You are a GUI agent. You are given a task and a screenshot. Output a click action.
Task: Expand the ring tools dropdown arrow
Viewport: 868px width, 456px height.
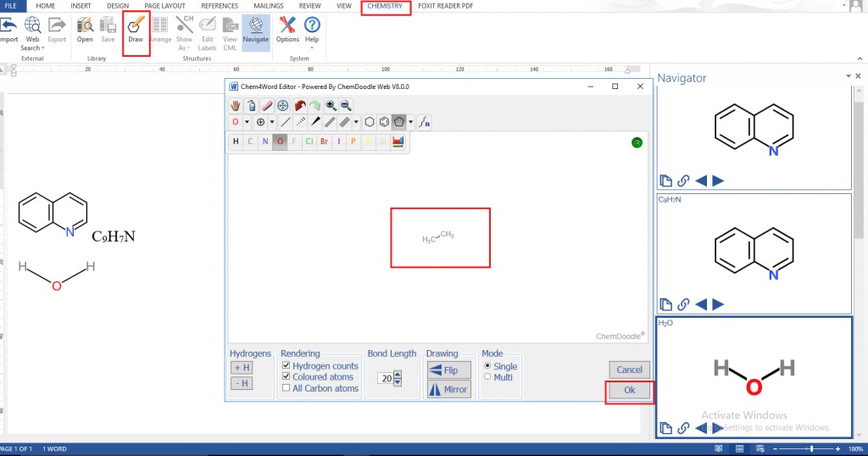[411, 122]
